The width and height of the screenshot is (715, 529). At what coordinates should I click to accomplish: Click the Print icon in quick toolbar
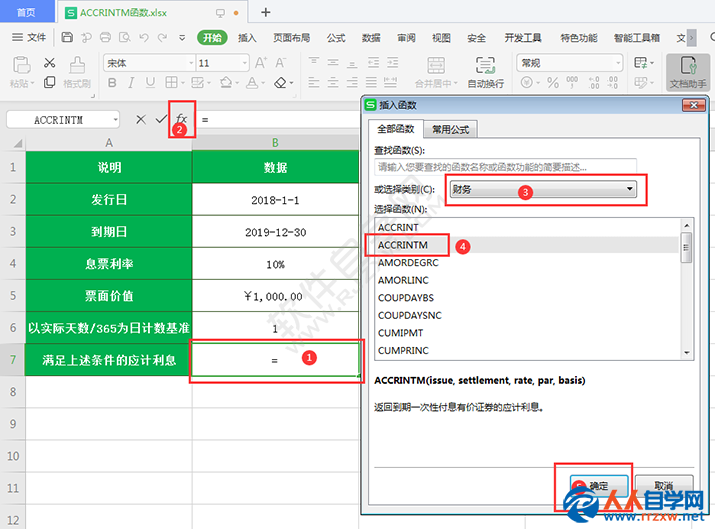click(105, 37)
